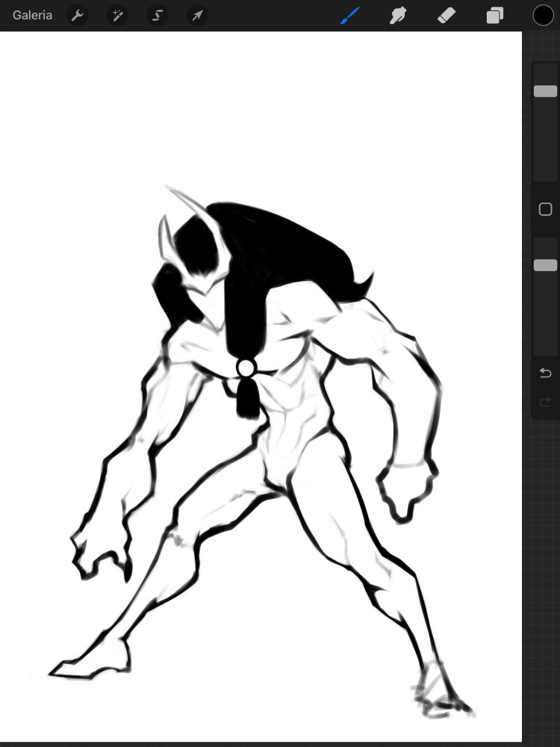Undo the last stroke
Image resolution: width=560 pixels, height=747 pixels.
pos(545,373)
